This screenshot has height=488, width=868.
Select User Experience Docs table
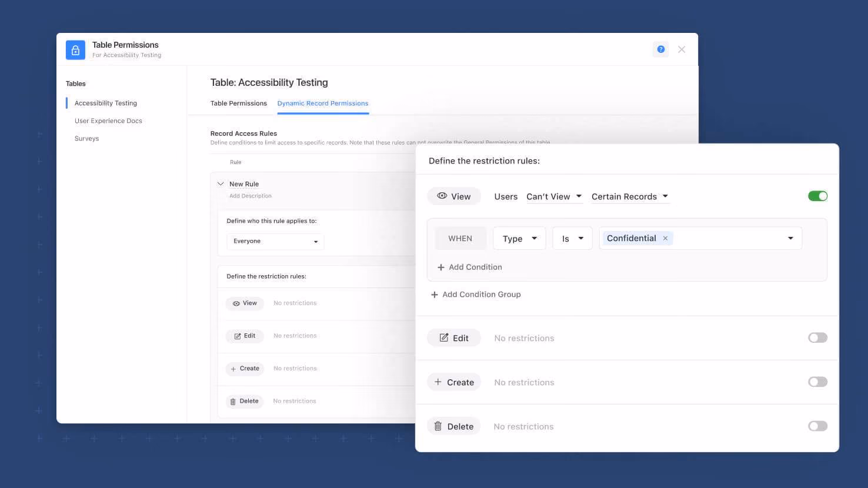pyautogui.click(x=108, y=121)
